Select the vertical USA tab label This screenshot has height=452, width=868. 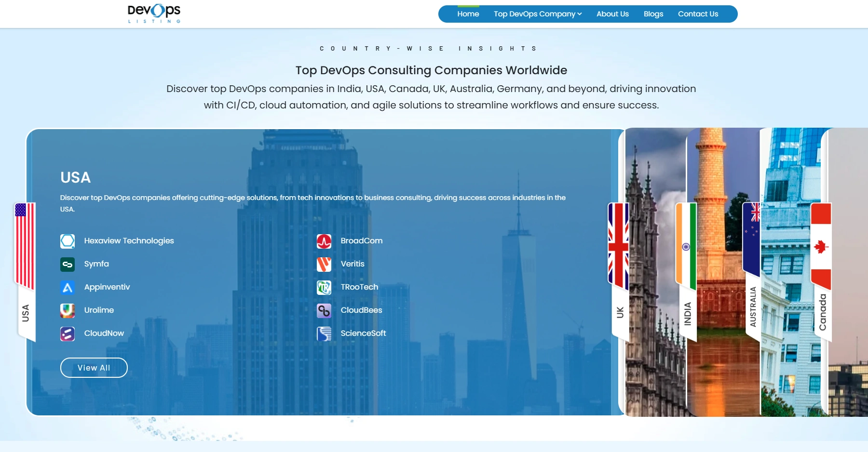(x=26, y=313)
